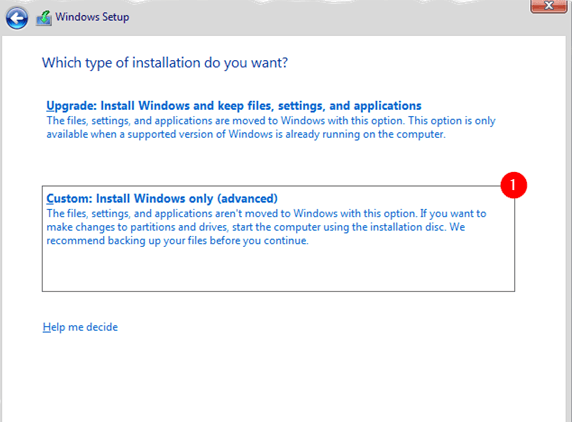Screen dimensions: 572x422
Task: Click the "Which type of installation" page heading
Action: [165, 63]
